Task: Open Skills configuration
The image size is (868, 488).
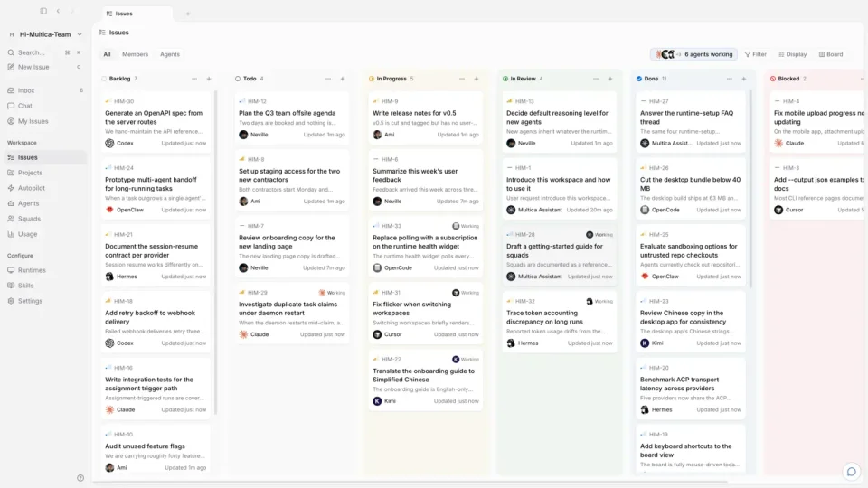Action: pos(44,286)
